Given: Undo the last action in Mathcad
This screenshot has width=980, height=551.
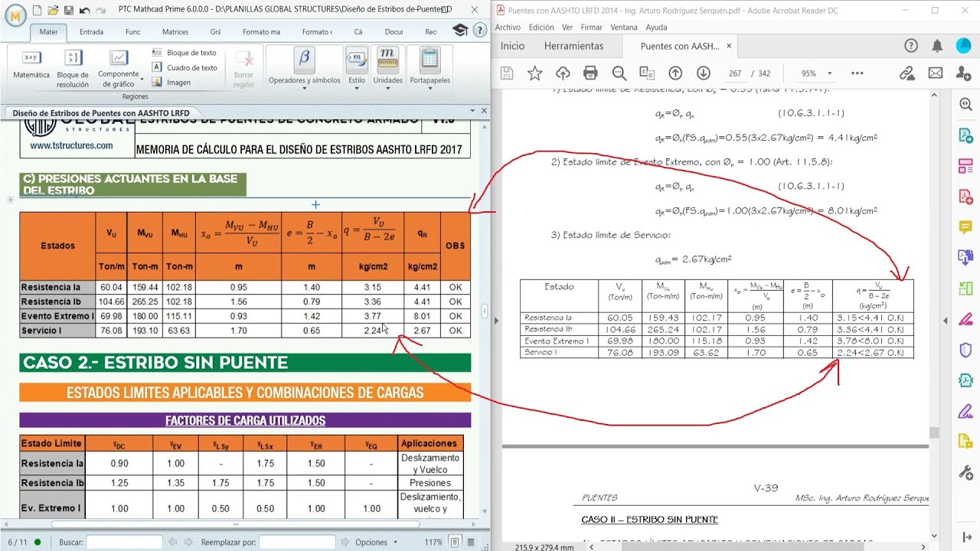Looking at the screenshot, I should click(x=86, y=11).
